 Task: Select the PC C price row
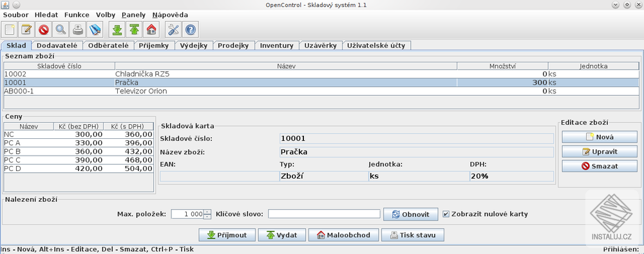click(x=79, y=160)
